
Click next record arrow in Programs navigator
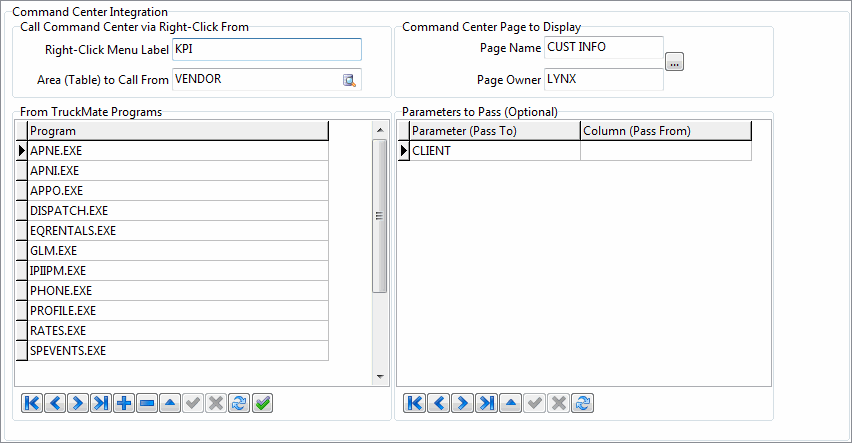78,403
